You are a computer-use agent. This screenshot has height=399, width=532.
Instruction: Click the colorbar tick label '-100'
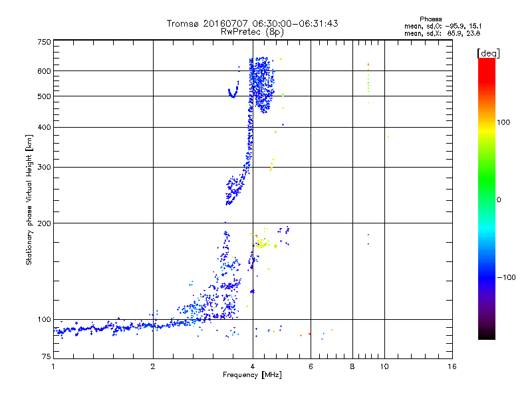[507, 277]
